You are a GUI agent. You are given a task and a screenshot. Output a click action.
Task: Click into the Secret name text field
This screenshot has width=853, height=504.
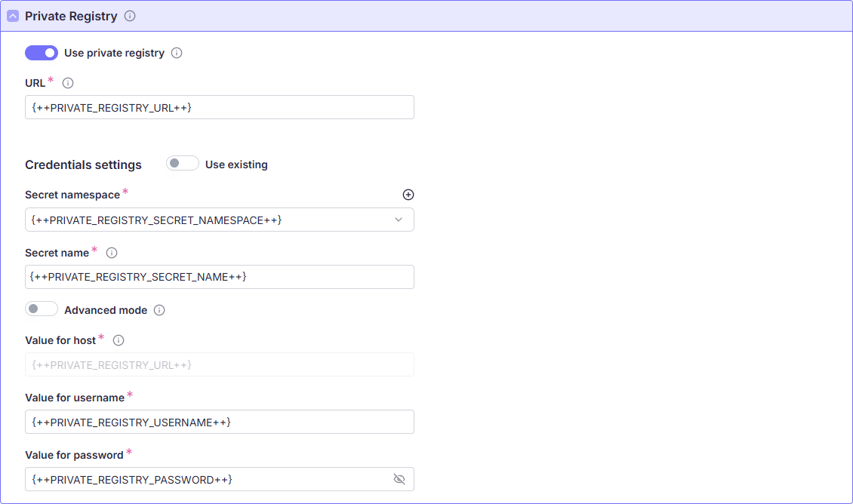point(219,277)
